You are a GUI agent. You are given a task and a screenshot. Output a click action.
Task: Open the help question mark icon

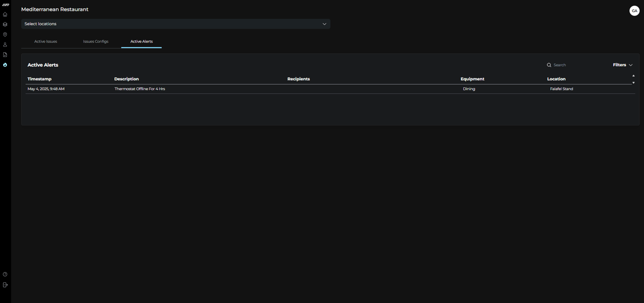5,274
